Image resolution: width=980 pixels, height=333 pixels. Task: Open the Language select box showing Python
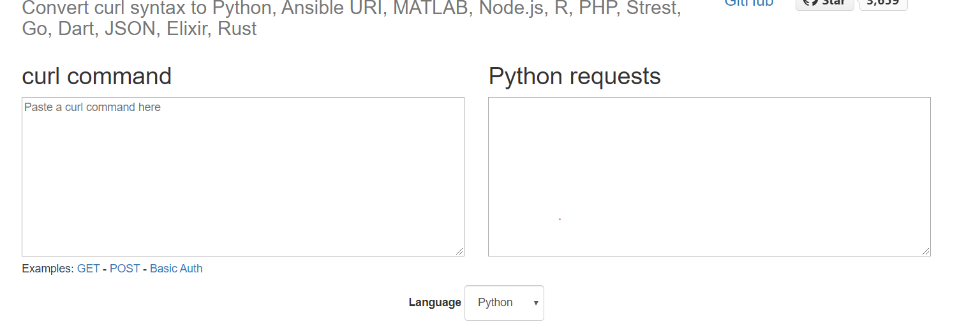[x=503, y=303]
